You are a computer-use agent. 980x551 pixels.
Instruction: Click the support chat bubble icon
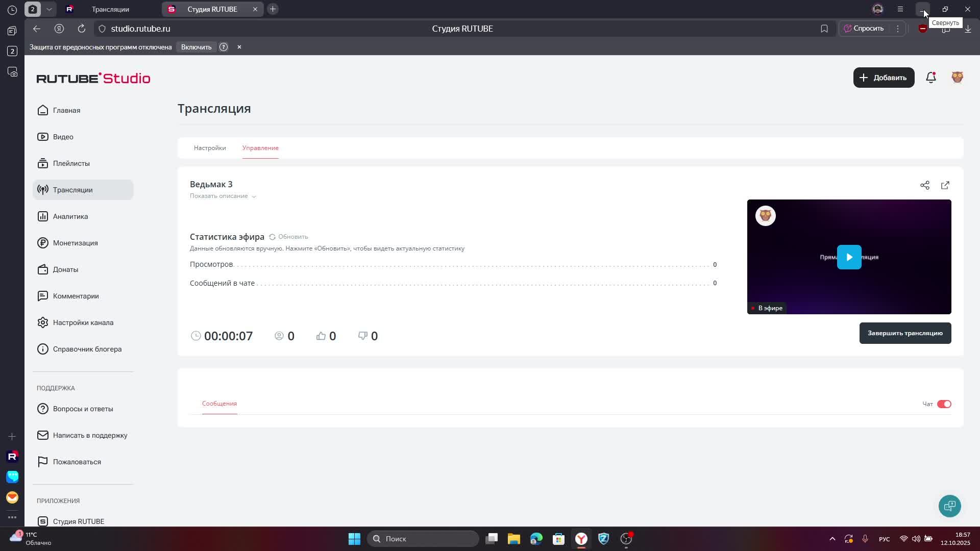(949, 506)
